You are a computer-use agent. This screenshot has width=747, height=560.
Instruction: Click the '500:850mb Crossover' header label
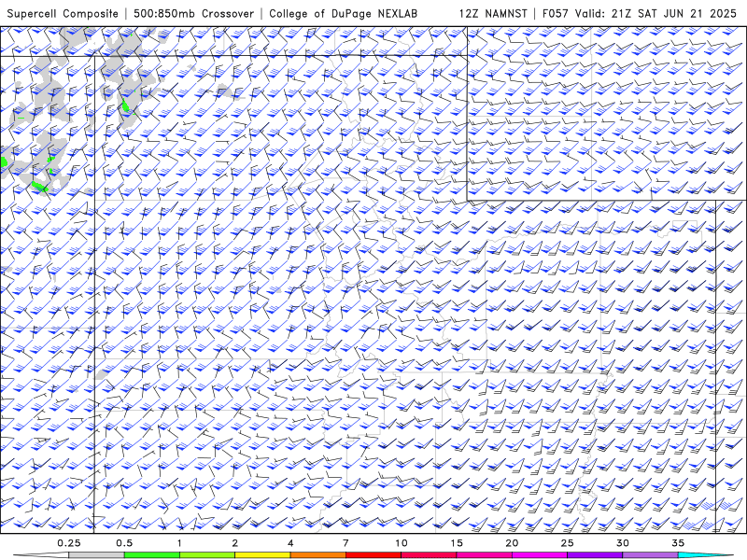(194, 13)
